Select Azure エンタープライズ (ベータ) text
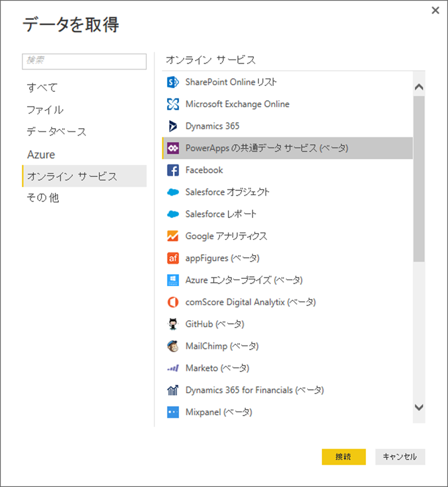448x487 pixels. (244, 280)
